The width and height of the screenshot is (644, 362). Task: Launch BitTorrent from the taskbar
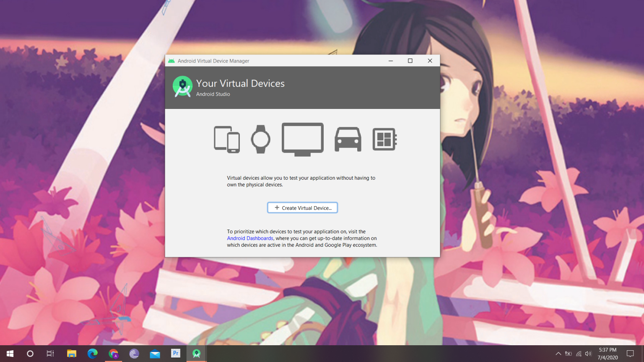tap(134, 353)
